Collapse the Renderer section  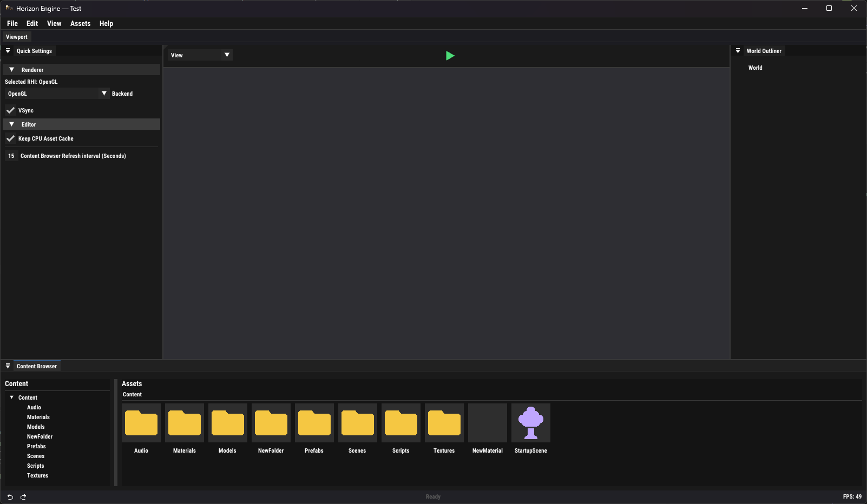point(81,70)
